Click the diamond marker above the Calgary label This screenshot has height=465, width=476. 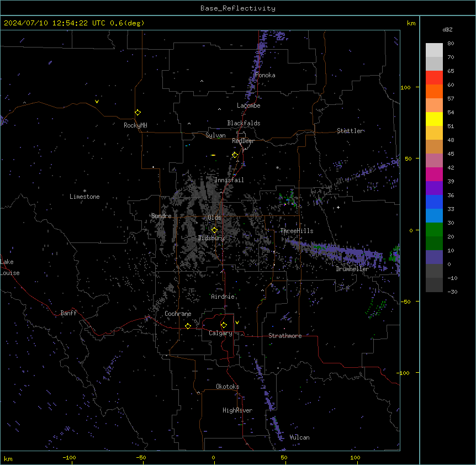pos(224,325)
